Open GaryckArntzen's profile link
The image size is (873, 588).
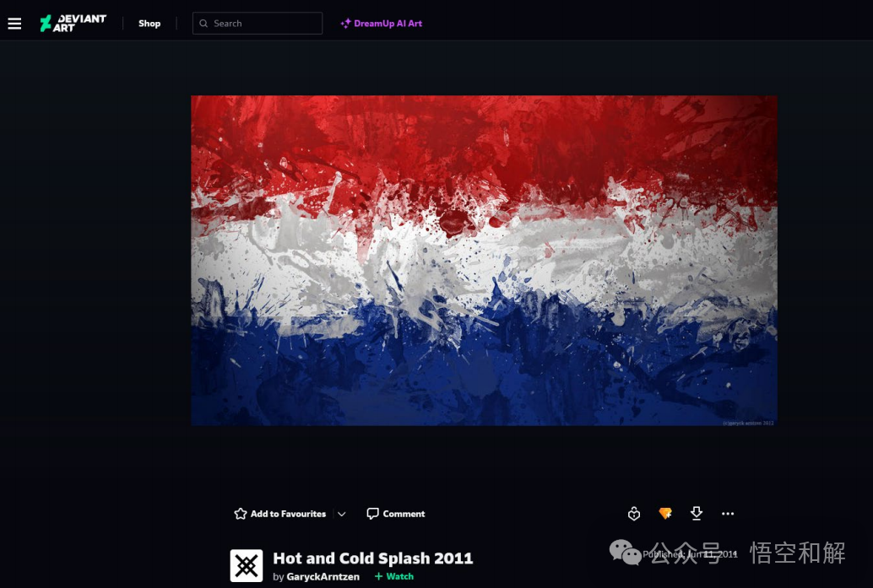click(x=323, y=577)
